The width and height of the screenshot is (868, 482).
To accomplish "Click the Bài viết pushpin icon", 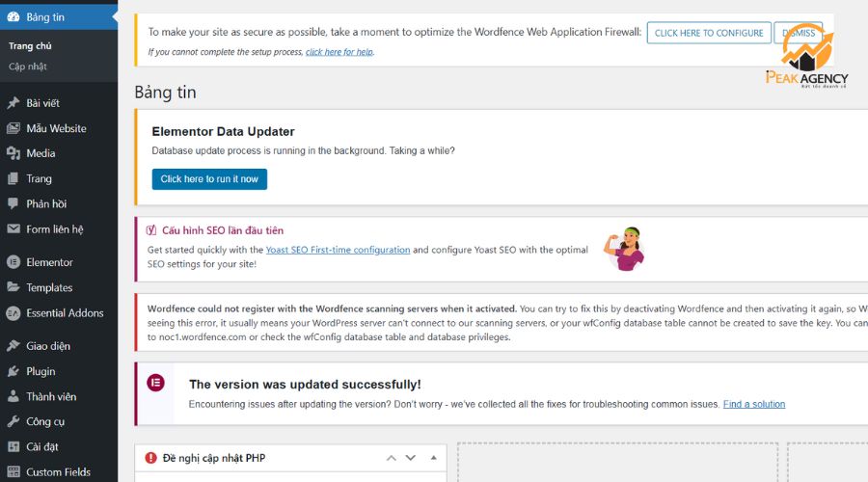I will tap(14, 103).
